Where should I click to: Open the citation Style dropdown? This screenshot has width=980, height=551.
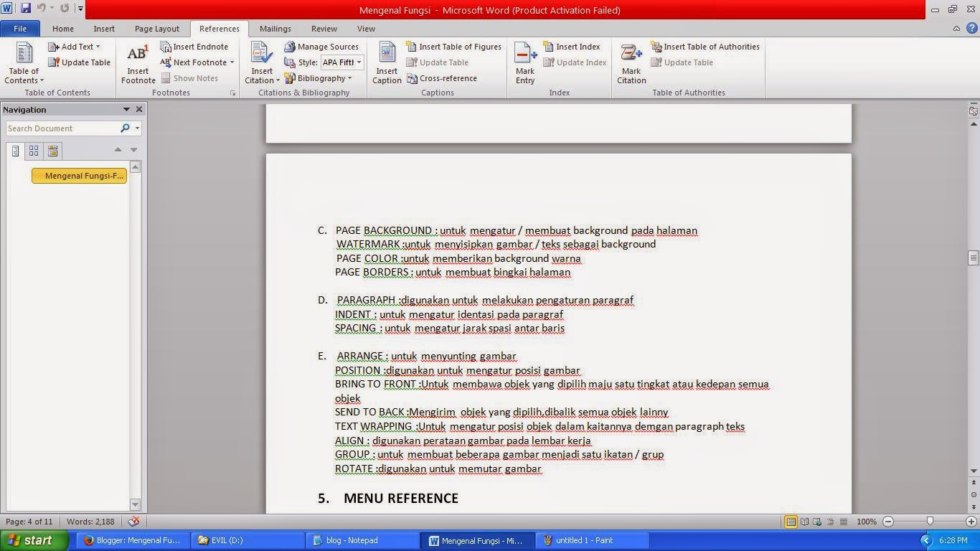pos(358,62)
